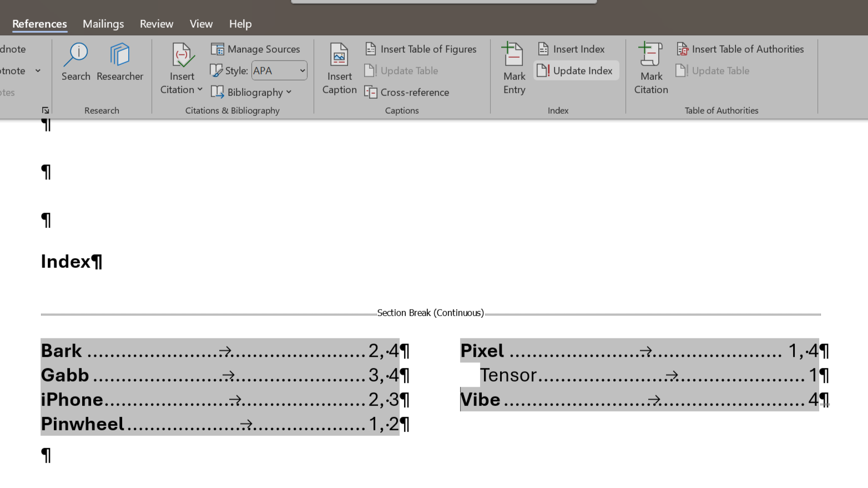Click the Insert Caption icon

click(339, 55)
